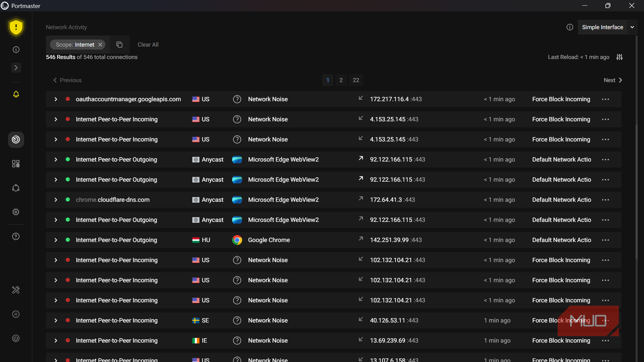
Task: Open the tools wrench icon in the sidebar
Action: 16,290
